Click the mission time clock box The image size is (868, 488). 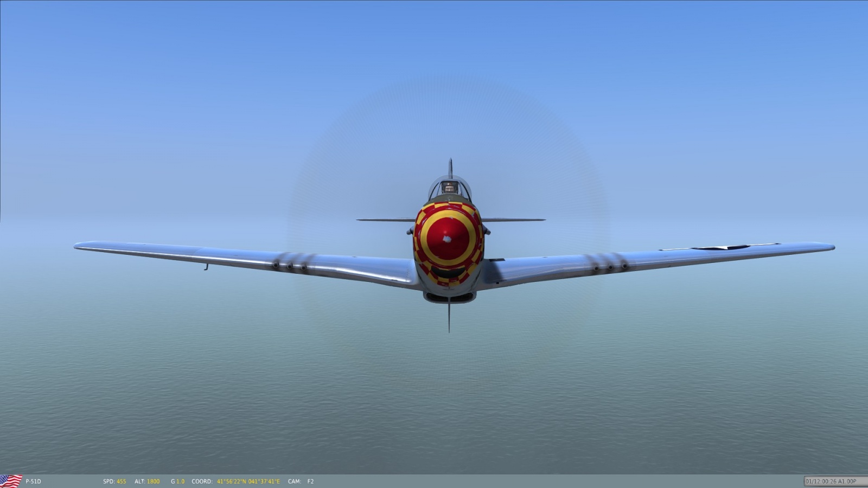point(832,481)
